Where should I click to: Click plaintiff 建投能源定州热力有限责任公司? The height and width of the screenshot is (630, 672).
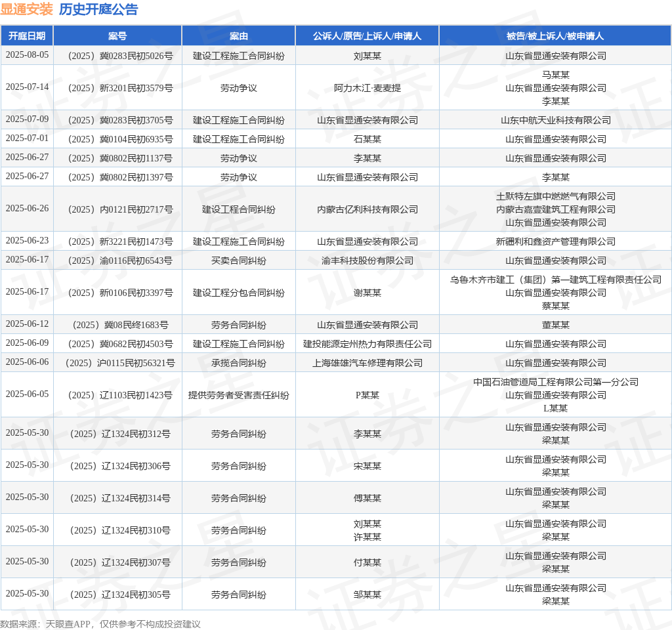click(367, 344)
